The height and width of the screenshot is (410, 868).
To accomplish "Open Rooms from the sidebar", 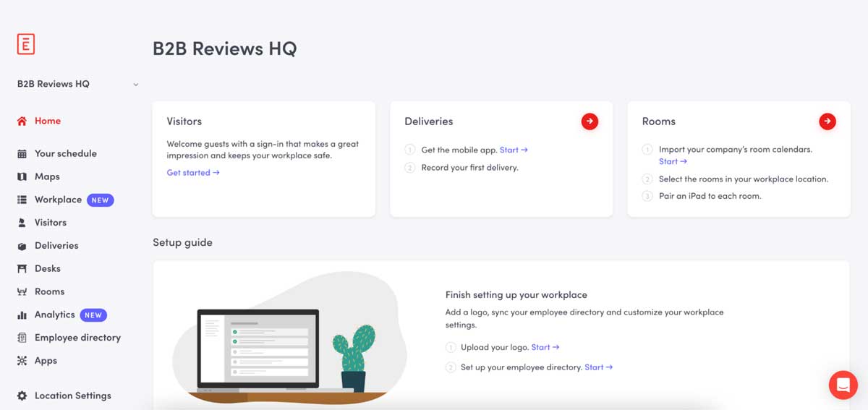I will (x=49, y=292).
